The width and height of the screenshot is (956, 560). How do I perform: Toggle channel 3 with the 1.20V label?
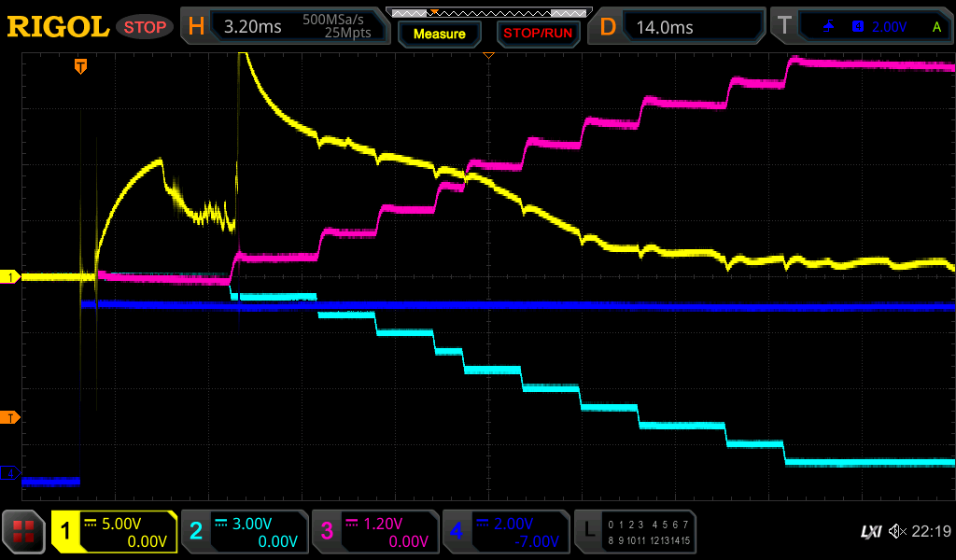coord(375,532)
